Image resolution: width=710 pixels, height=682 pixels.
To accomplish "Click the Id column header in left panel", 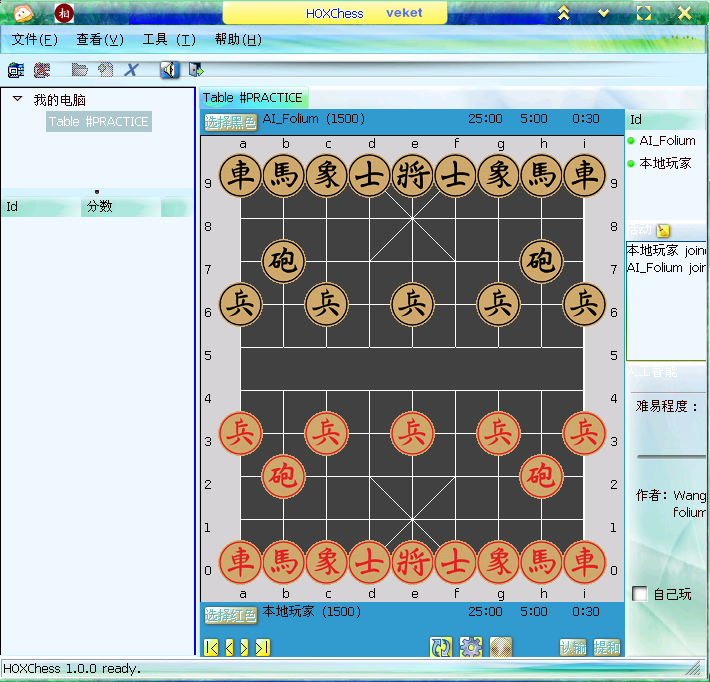I will 42,207.
